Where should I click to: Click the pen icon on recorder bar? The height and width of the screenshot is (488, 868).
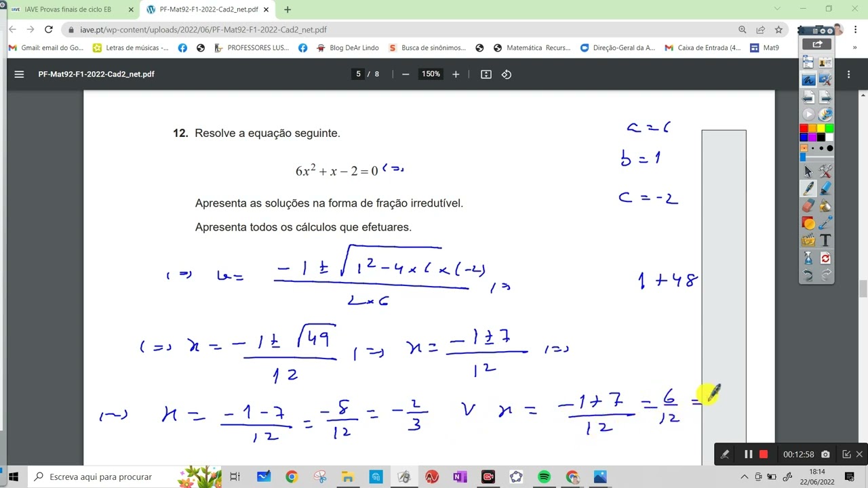tap(725, 454)
